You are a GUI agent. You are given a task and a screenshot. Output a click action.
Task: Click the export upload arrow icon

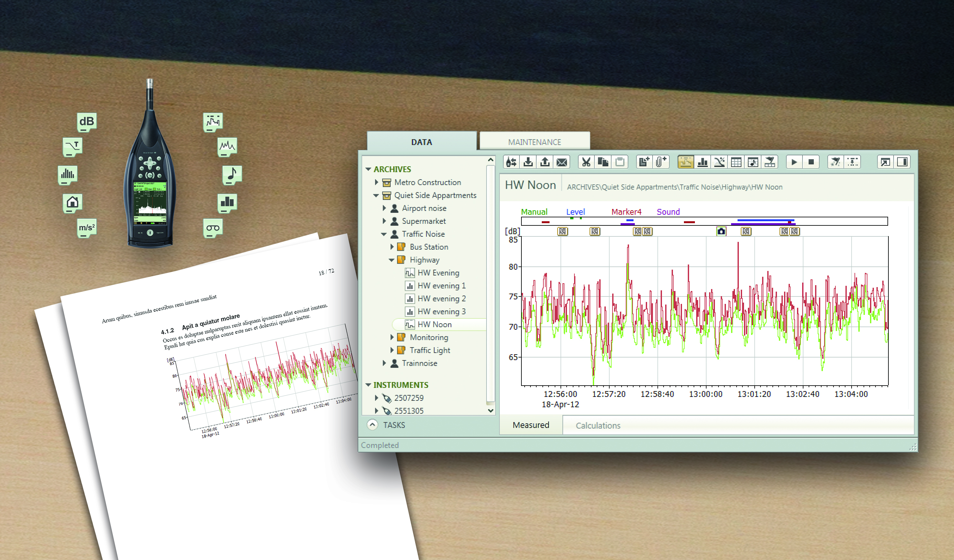click(545, 162)
